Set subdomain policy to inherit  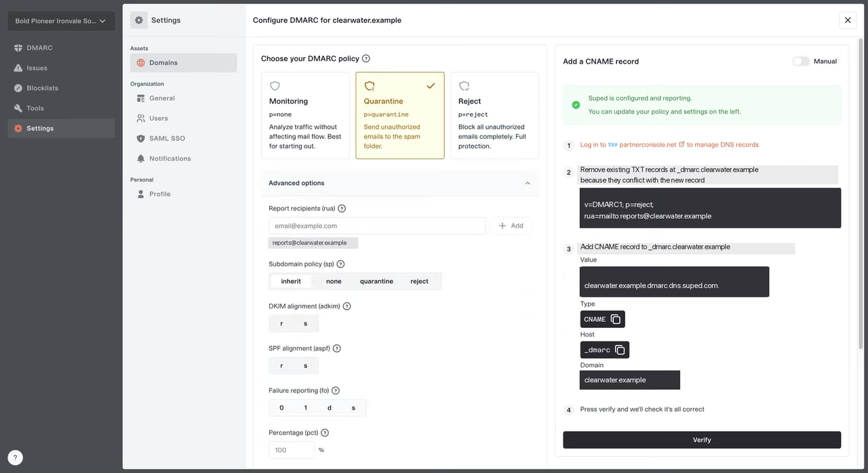(291, 281)
